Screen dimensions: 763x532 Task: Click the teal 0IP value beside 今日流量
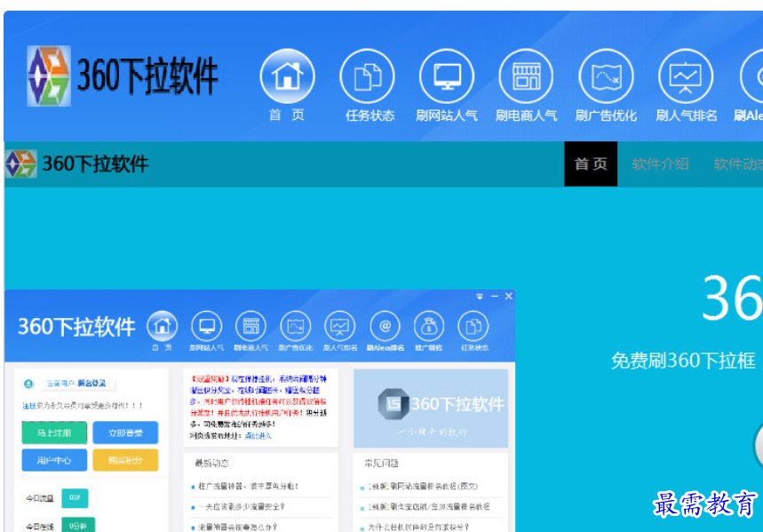pos(75,498)
